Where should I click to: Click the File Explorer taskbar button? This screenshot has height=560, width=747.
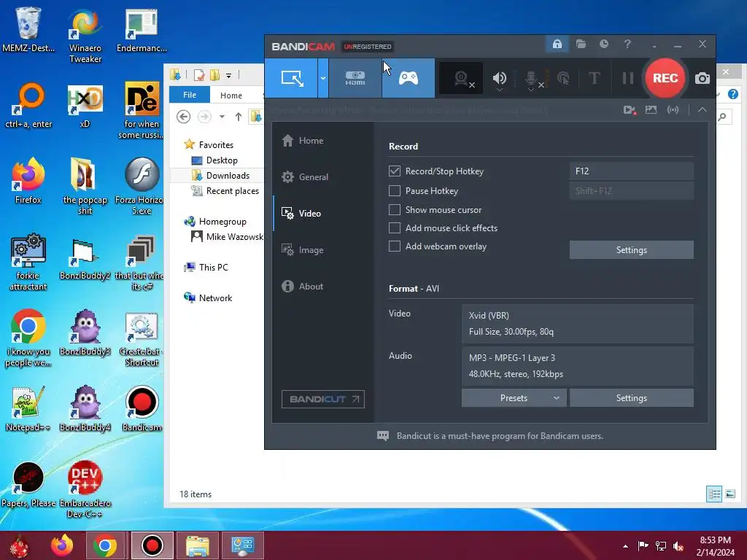tap(197, 545)
